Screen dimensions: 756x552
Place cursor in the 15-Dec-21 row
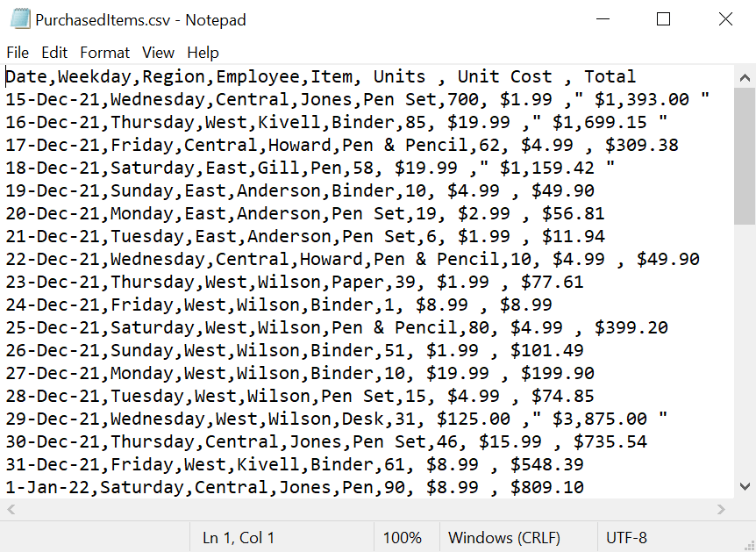tap(357, 99)
